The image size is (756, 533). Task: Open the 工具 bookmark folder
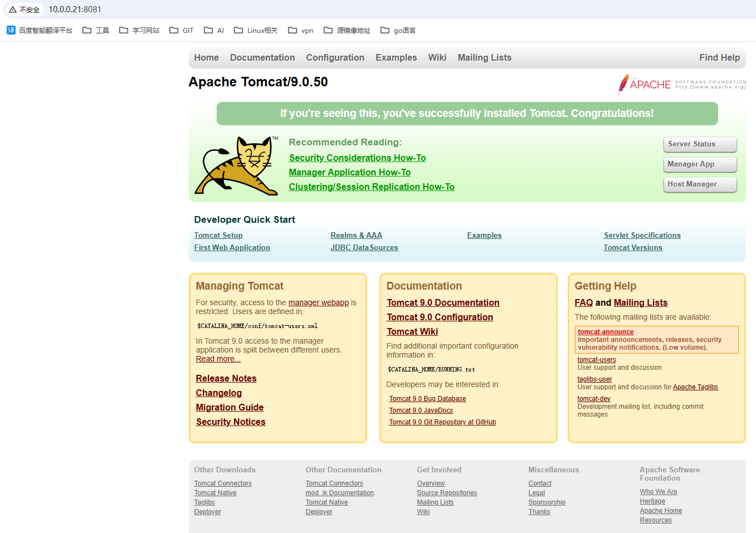[x=96, y=30]
